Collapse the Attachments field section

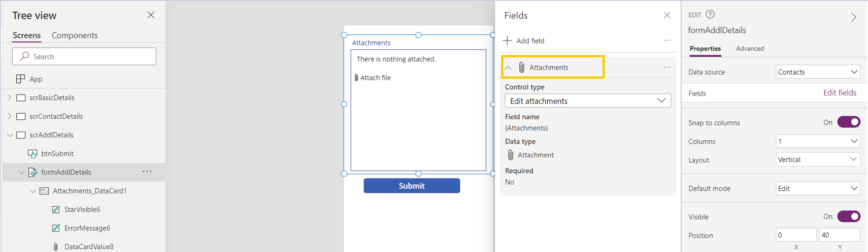(508, 68)
